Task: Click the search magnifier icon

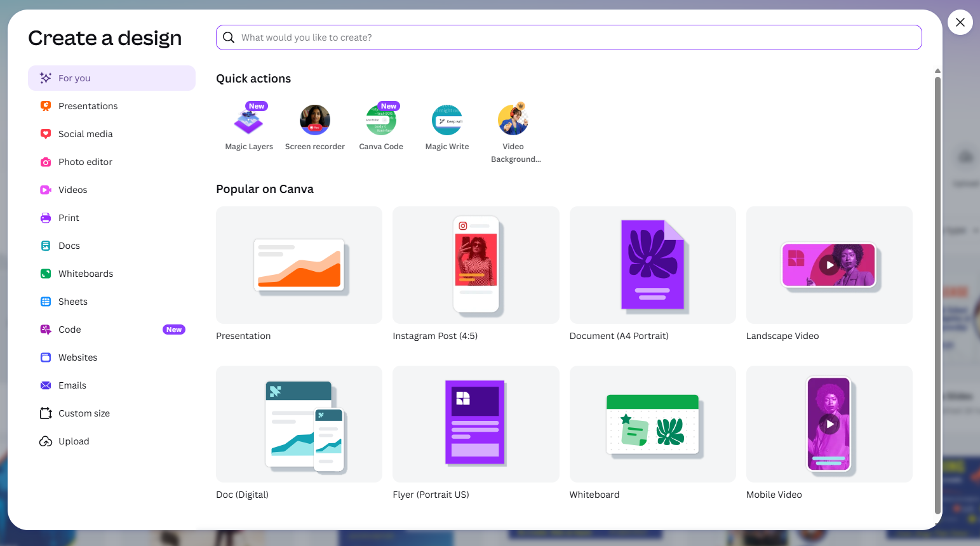Action: point(229,37)
